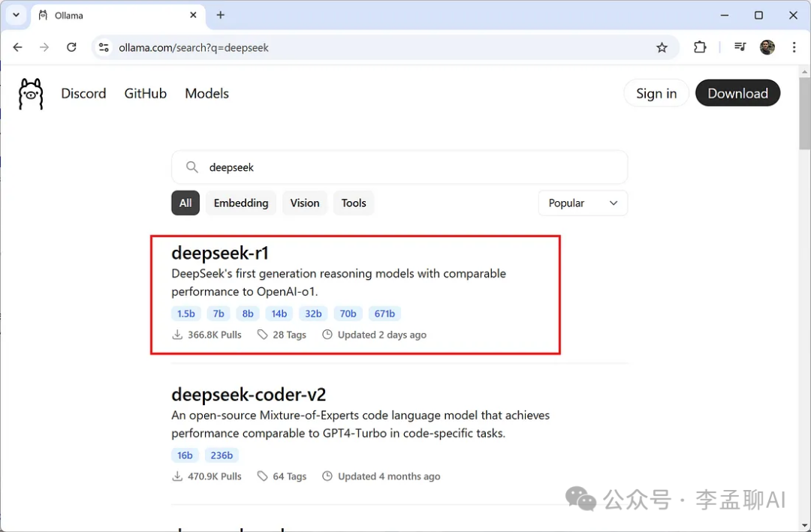Screen dimensions: 811x532
Task: Go back with the browser back arrow
Action: pos(17,47)
